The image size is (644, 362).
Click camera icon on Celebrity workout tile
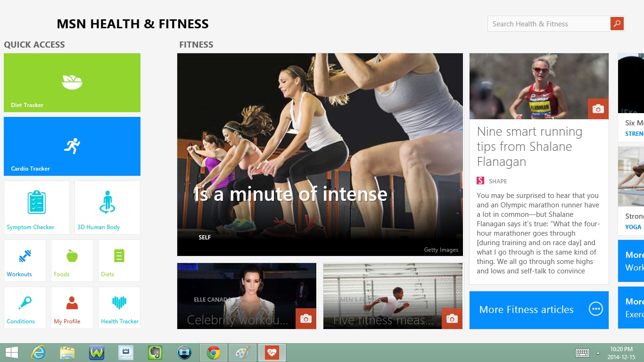pos(306,319)
